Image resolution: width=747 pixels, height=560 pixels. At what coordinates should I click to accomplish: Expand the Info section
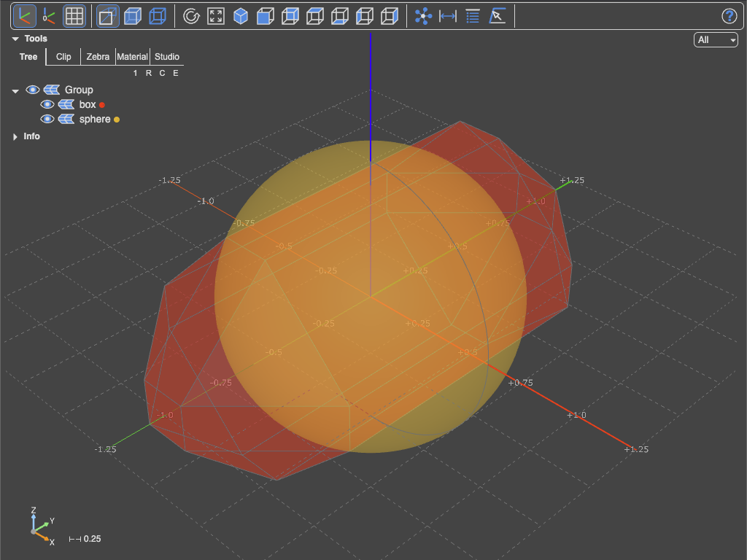(x=15, y=136)
